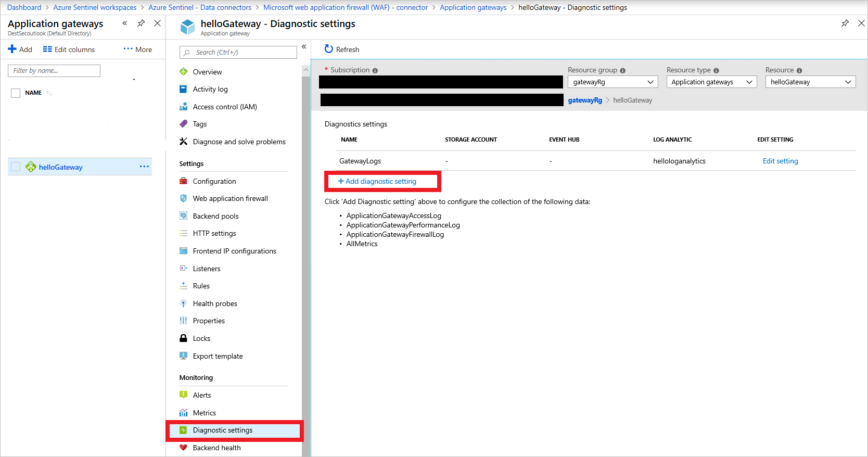This screenshot has height=457, width=868.
Task: Select Frontend IP configurations menu item
Action: (235, 251)
